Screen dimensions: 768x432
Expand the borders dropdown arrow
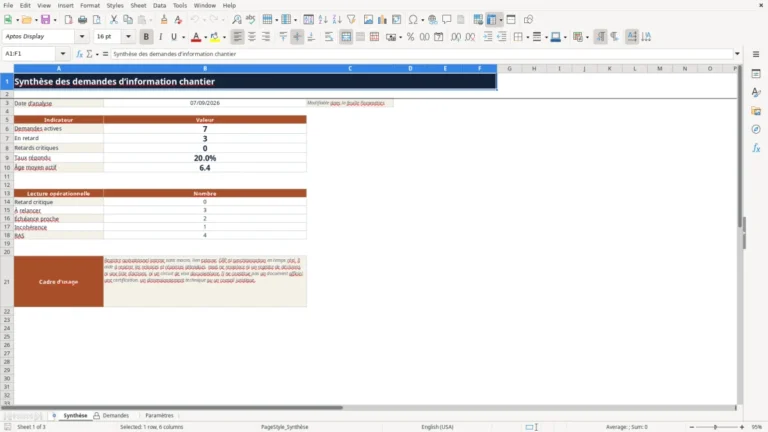click(528, 37)
